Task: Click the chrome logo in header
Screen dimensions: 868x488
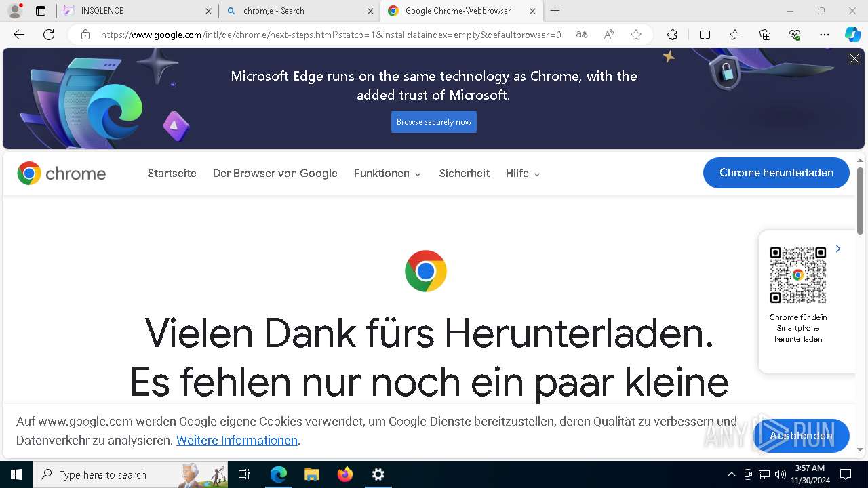Action: [x=62, y=174]
